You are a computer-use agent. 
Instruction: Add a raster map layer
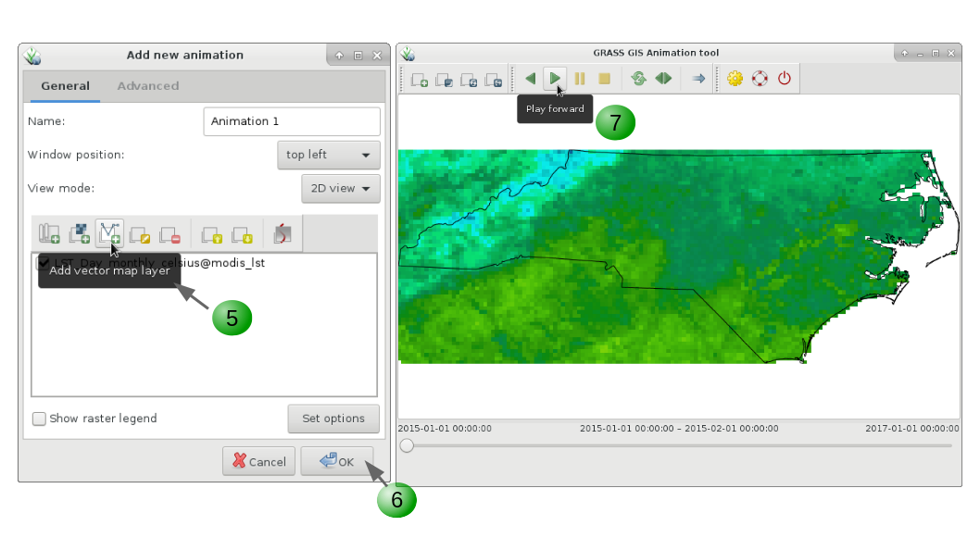[x=80, y=234]
